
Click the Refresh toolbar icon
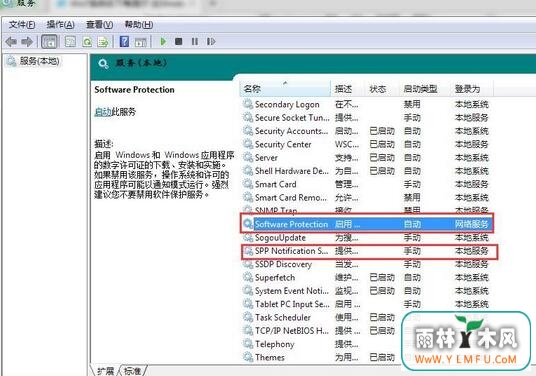[x=87, y=42]
